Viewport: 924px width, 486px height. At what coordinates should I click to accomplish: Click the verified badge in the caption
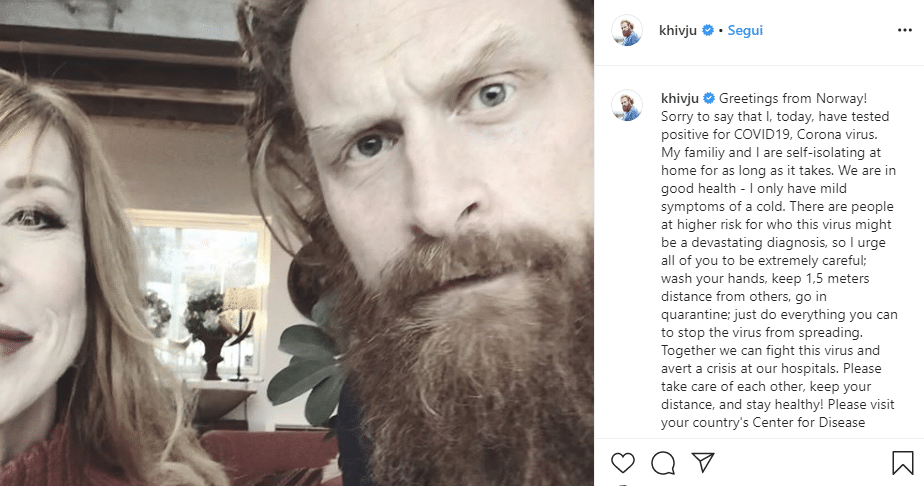708,99
